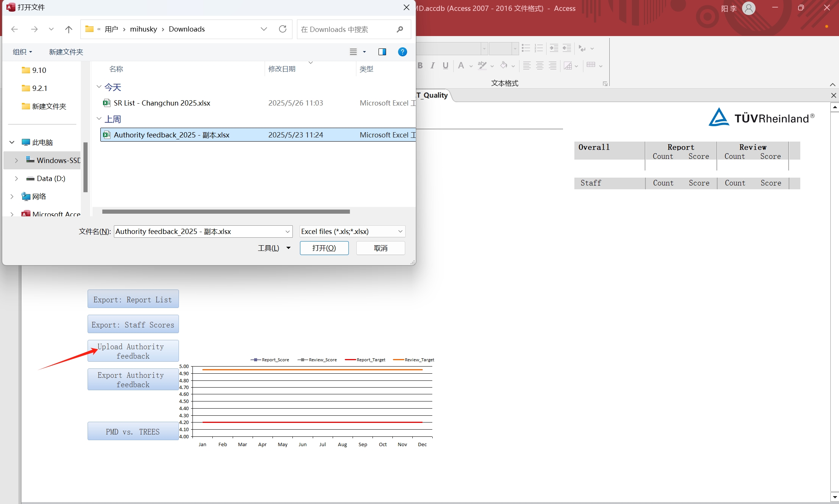The image size is (839, 504).
Task: Click Export Authority feedback button
Action: (x=133, y=379)
